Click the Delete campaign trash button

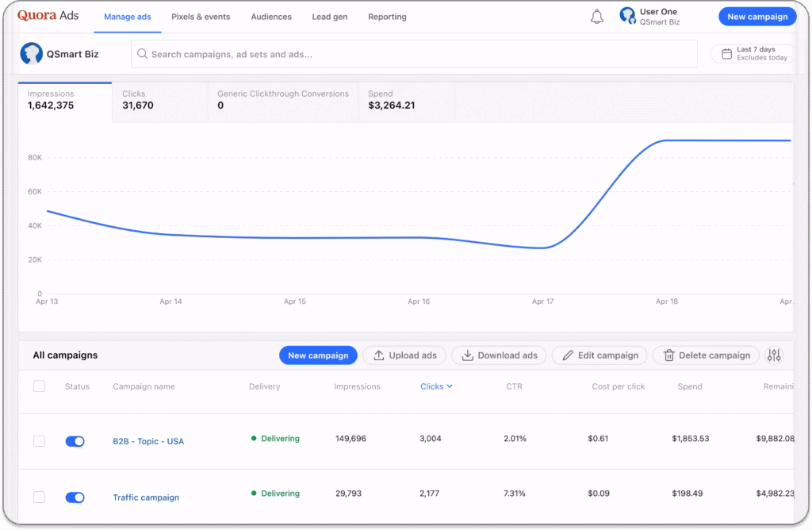(x=706, y=355)
